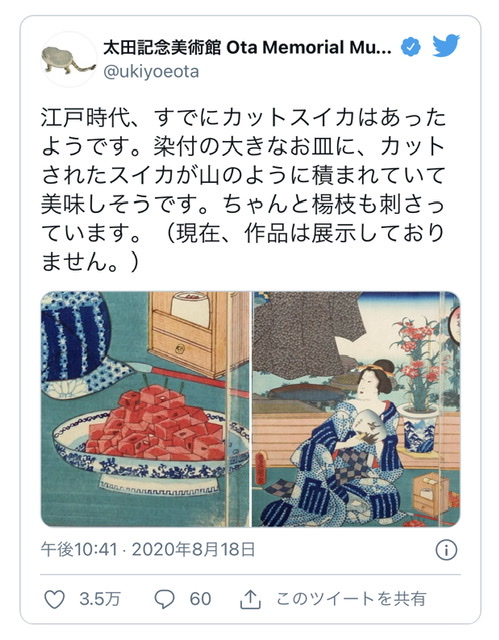499x640 pixels.
Task: Click the 午後10:41 · 2020年8月18日 timestamp
Action: [x=148, y=549]
